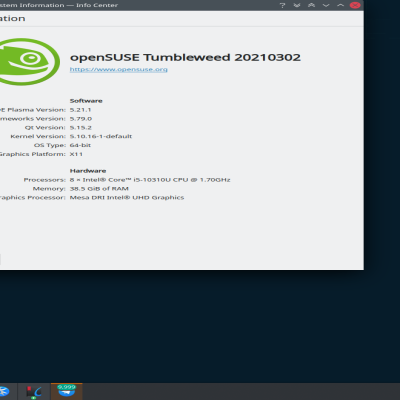Click the Memory label
The width and height of the screenshot is (400, 400).
click(x=49, y=189)
